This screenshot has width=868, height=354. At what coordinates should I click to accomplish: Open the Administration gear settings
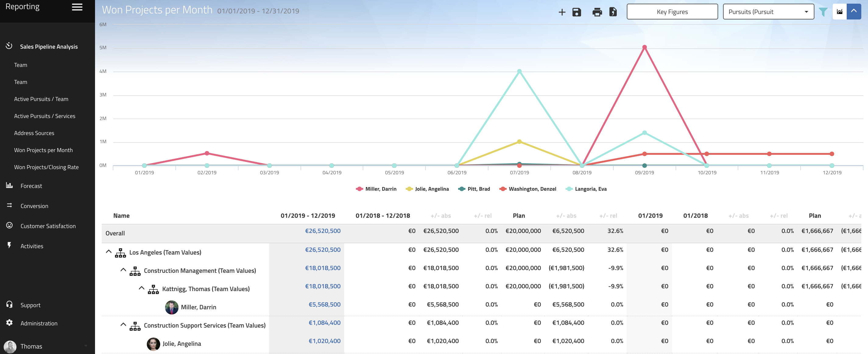9,323
